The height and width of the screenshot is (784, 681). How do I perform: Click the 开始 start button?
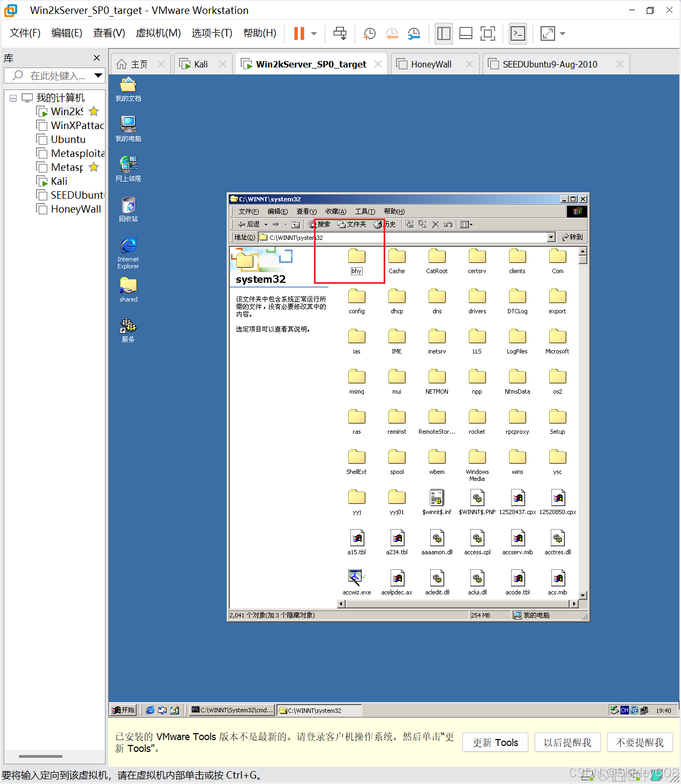[x=123, y=710]
